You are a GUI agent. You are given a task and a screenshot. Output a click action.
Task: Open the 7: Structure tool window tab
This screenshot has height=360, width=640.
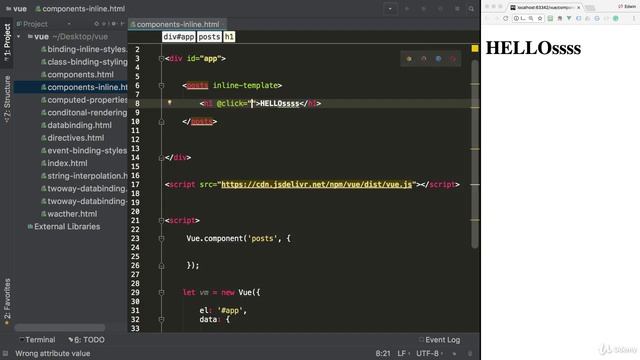click(x=7, y=100)
